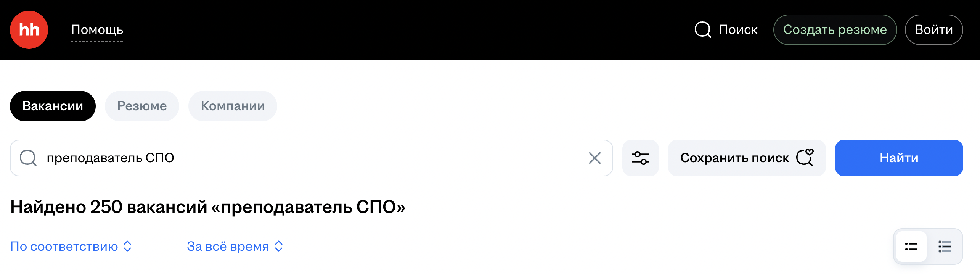Click the hh logo to go home
The image size is (980, 274).
click(29, 30)
